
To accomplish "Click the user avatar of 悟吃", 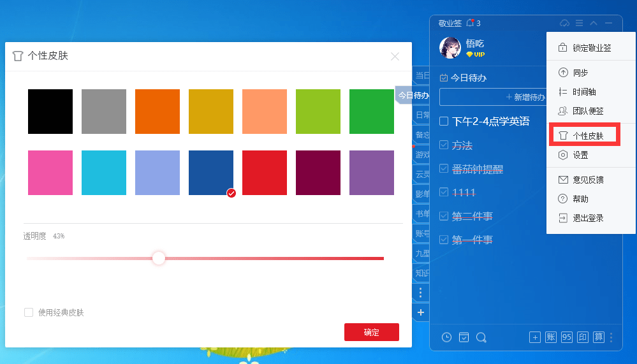I will coord(450,48).
